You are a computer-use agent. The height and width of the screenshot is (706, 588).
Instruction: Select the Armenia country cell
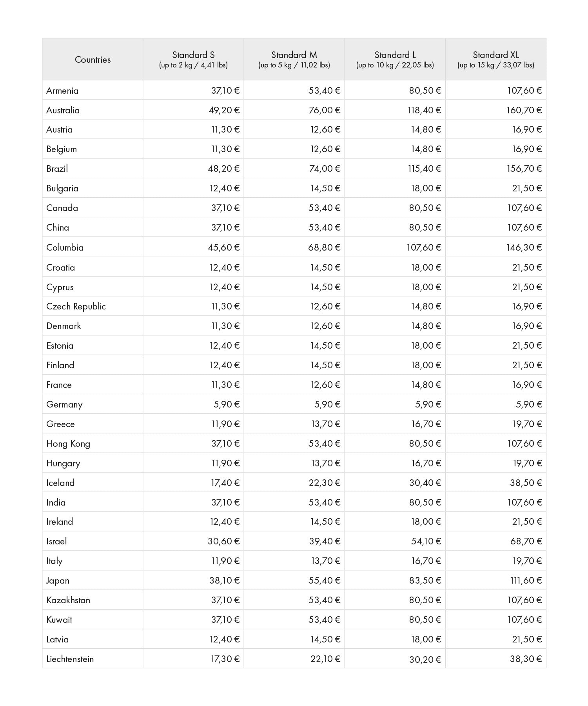93,90
